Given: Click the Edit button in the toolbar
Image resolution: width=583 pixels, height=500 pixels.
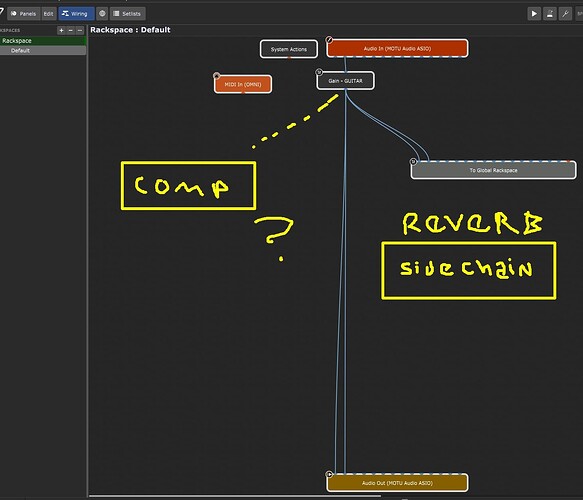Looking at the screenshot, I should point(48,14).
